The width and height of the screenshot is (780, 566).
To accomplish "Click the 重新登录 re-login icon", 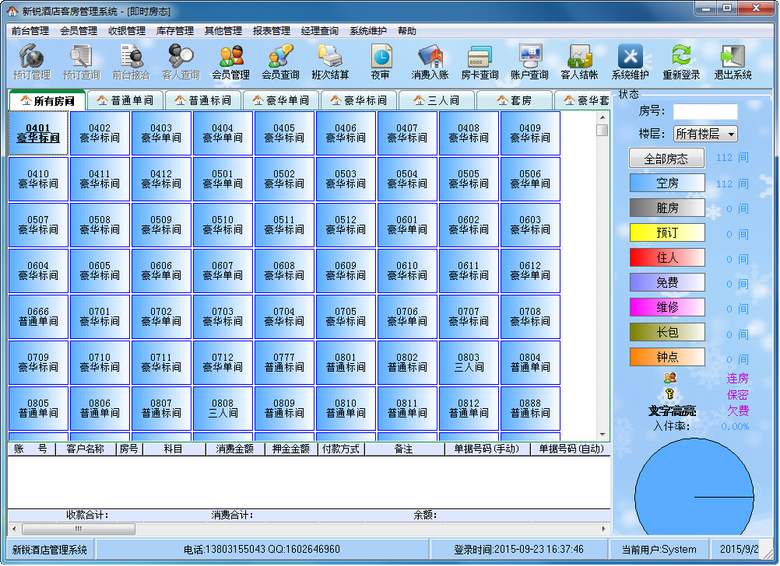I will [681, 62].
